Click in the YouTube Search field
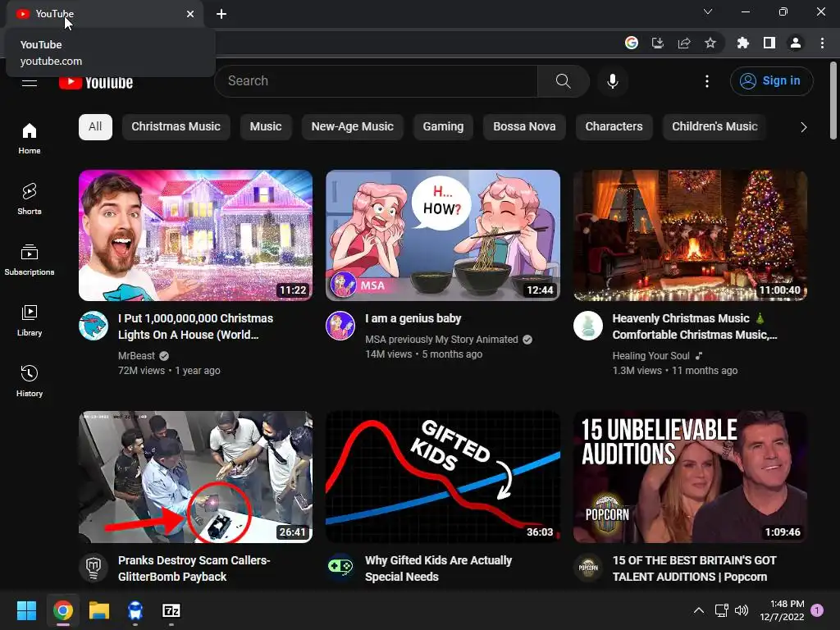Viewport: 840px width, 630px height. pyautogui.click(x=376, y=81)
